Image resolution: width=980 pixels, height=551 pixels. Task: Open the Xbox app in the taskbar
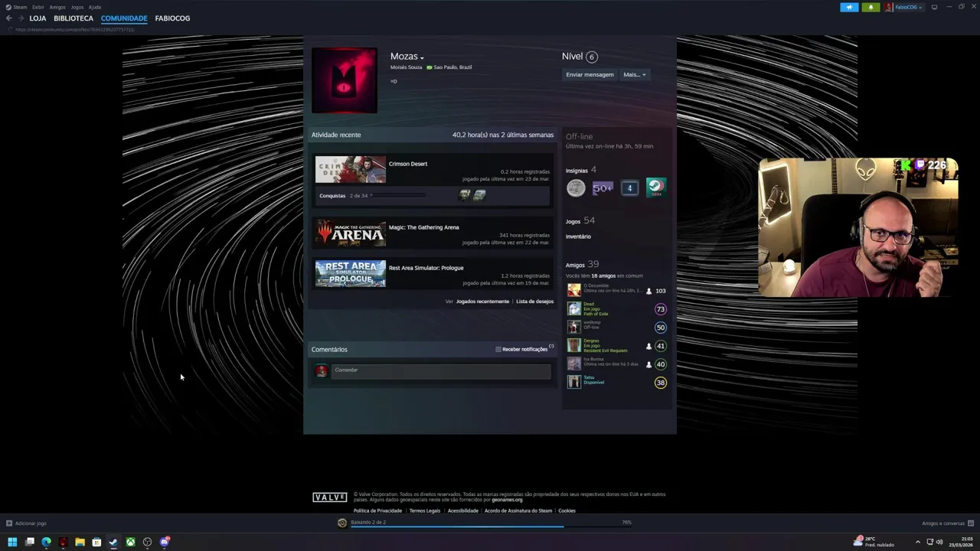pyautogui.click(x=131, y=542)
